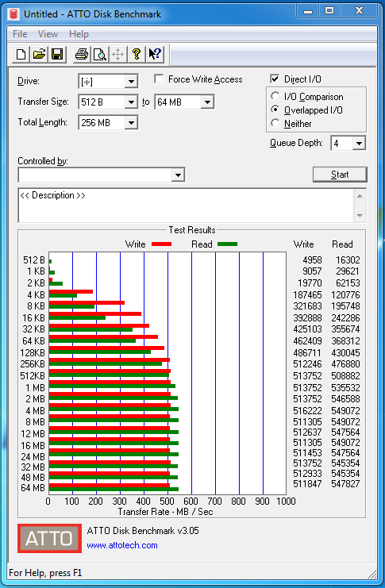Open www.attotech.com link
The width and height of the screenshot is (385, 588).
tap(122, 545)
